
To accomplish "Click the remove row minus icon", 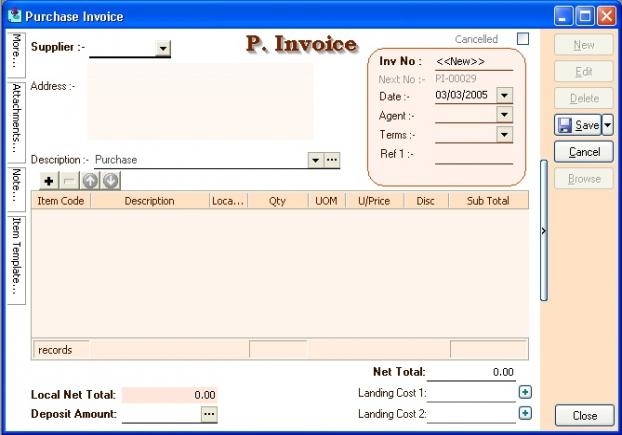I will pos(69,180).
